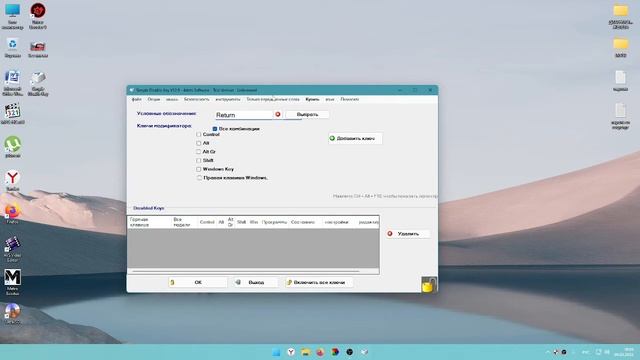Switch to Simple Disable Key taskbar icon
The image size is (640, 360).
[x=364, y=352]
